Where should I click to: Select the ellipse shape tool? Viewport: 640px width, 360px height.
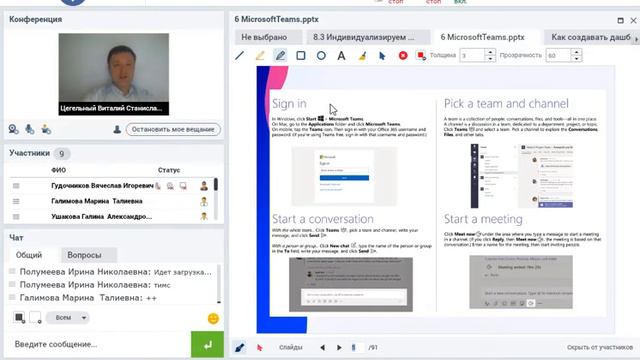pos(321,56)
